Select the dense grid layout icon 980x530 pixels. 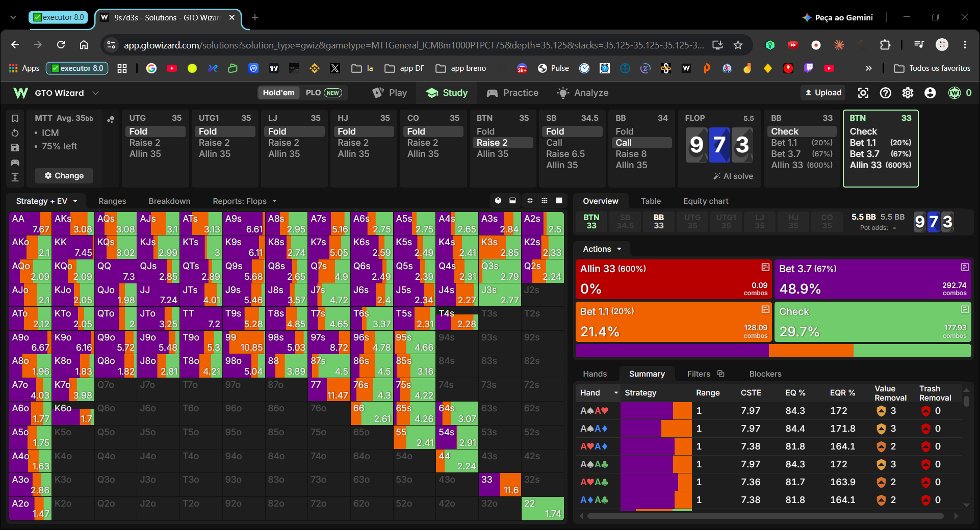coord(545,201)
